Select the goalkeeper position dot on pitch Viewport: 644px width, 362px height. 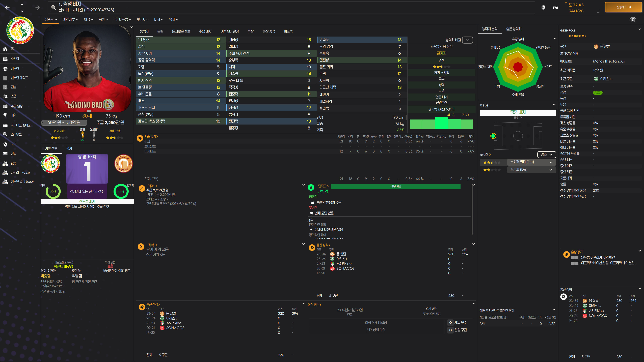coord(493,136)
